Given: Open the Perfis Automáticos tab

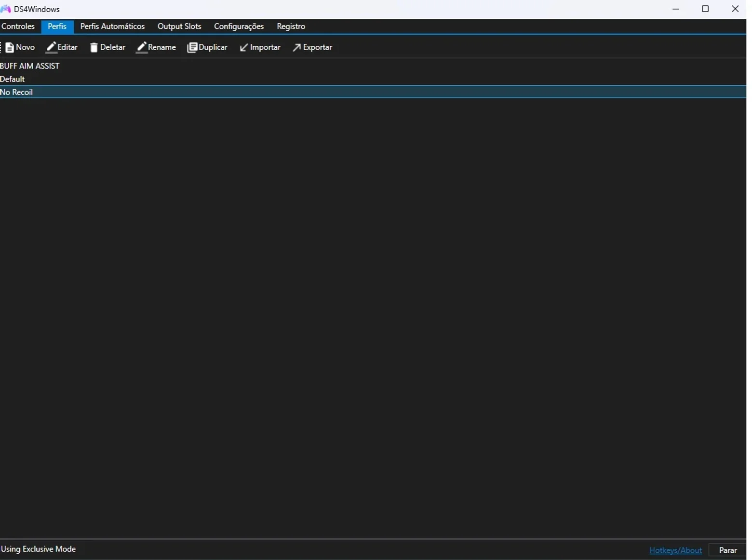Looking at the screenshot, I should (112, 27).
